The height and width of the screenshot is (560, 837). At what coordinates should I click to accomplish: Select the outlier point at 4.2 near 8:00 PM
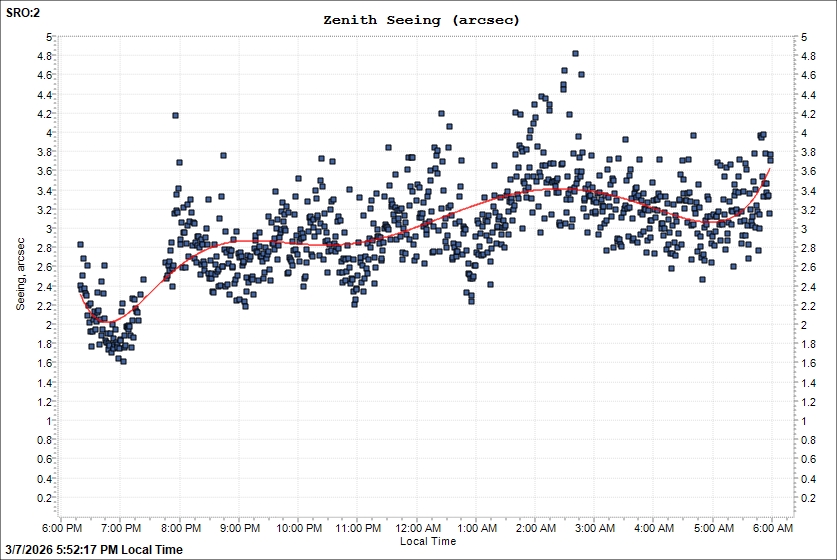176,116
